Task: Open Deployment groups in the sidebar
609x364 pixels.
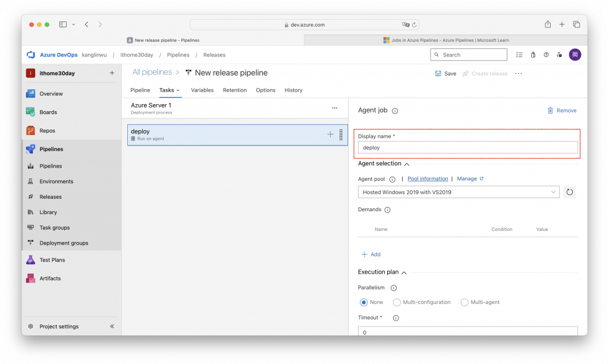Action: coord(64,243)
